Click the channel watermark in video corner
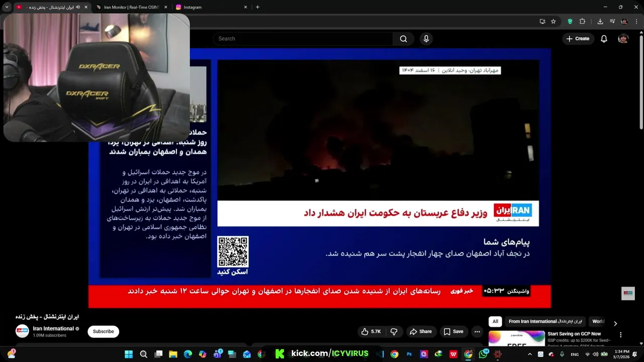 click(x=628, y=293)
